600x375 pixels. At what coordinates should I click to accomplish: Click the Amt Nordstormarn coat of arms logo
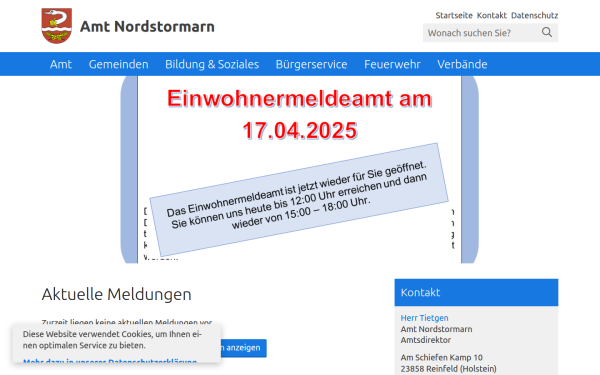57,26
